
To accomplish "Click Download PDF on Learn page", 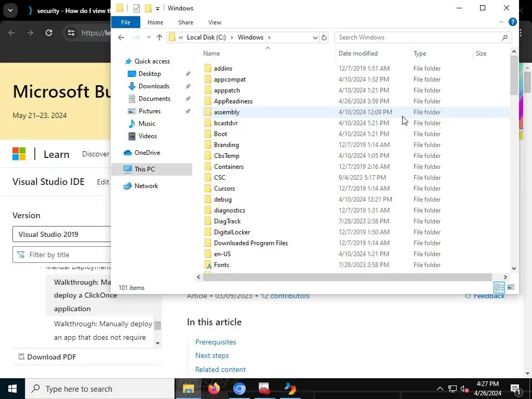I will click(47, 357).
